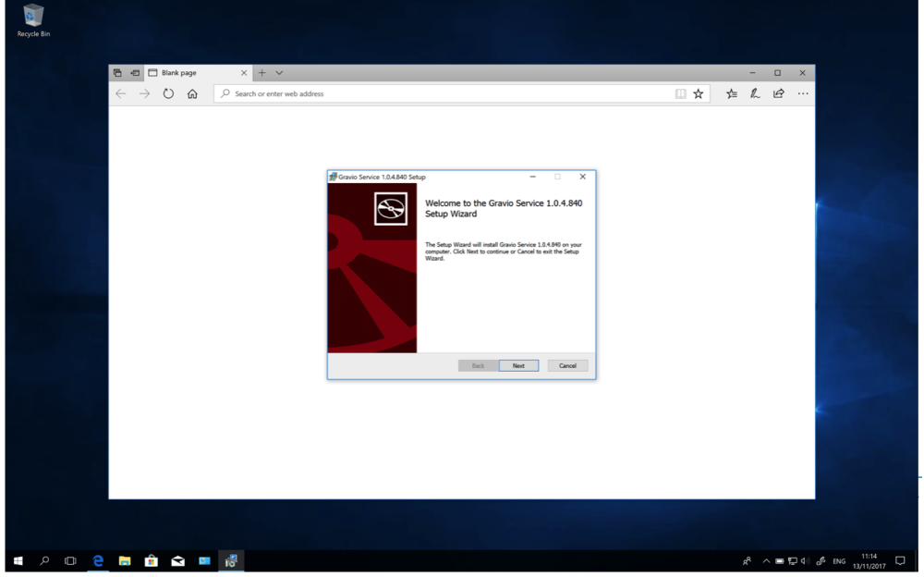Refresh the Edge page
Screen dimensions: 924x577
(x=168, y=93)
